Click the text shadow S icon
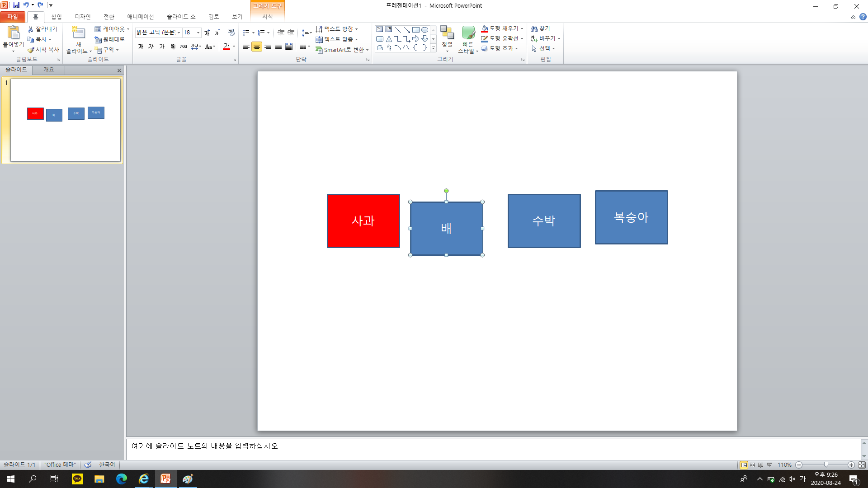 click(x=173, y=47)
